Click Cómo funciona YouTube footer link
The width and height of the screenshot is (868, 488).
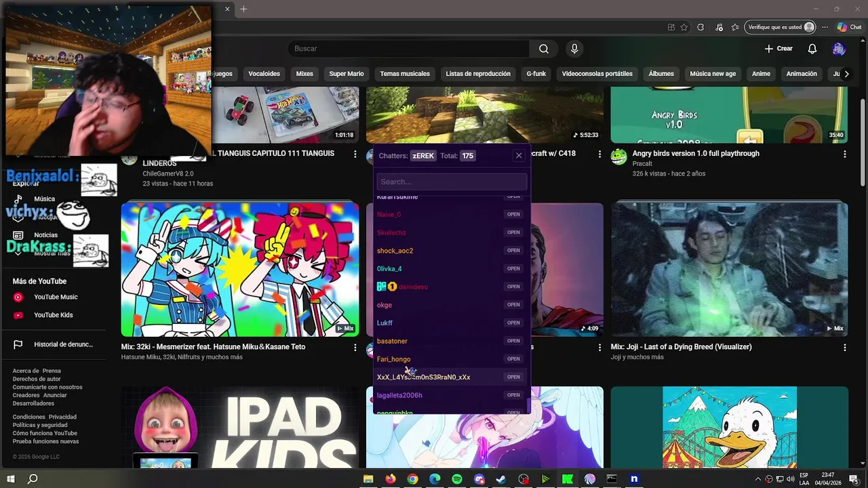point(45,433)
